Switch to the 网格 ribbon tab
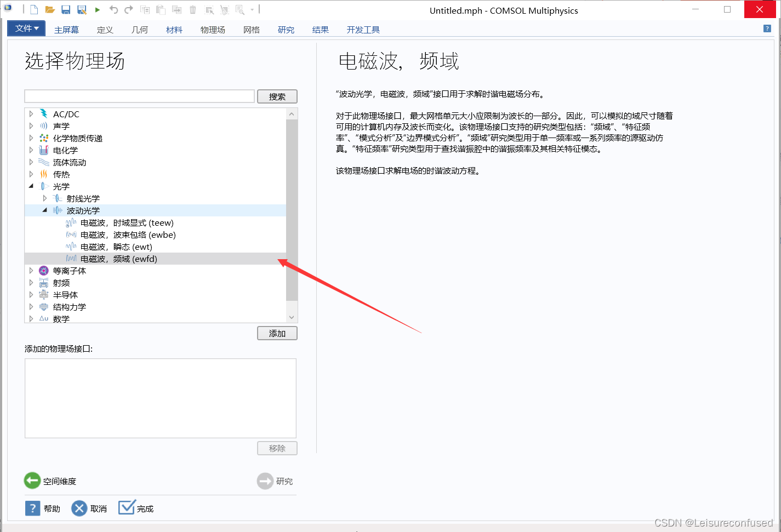 pos(252,30)
